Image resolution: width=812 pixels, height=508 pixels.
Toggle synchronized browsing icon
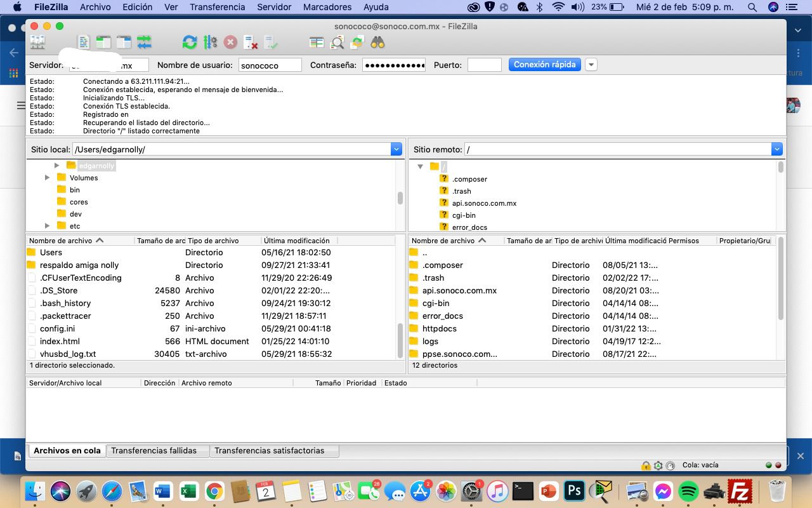click(x=357, y=43)
